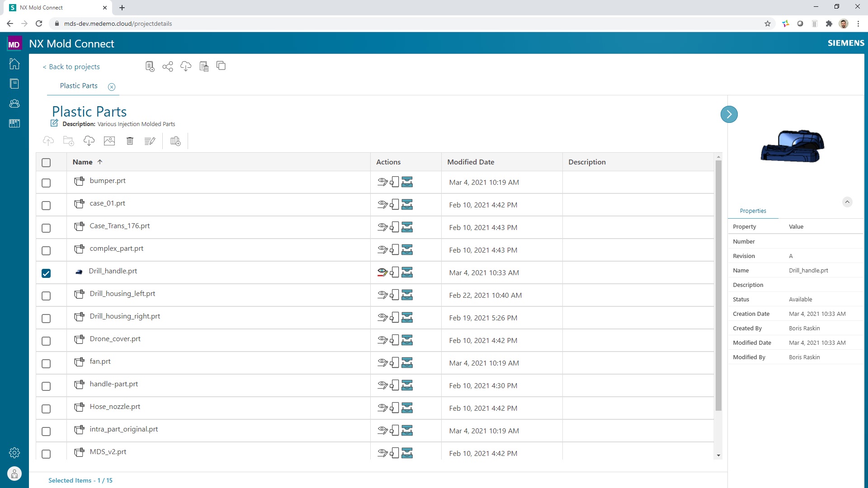The image size is (868, 488).
Task: Open the Chrome profile avatar
Action: (844, 23)
